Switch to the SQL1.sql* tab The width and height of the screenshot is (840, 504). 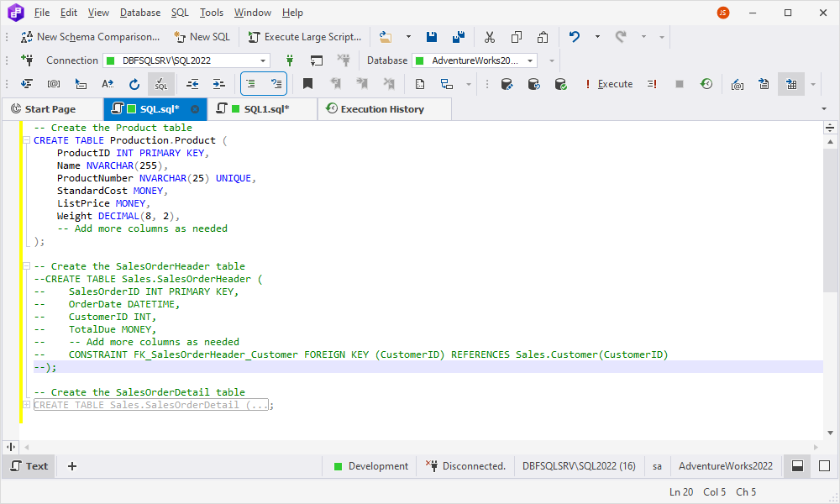[x=262, y=109]
